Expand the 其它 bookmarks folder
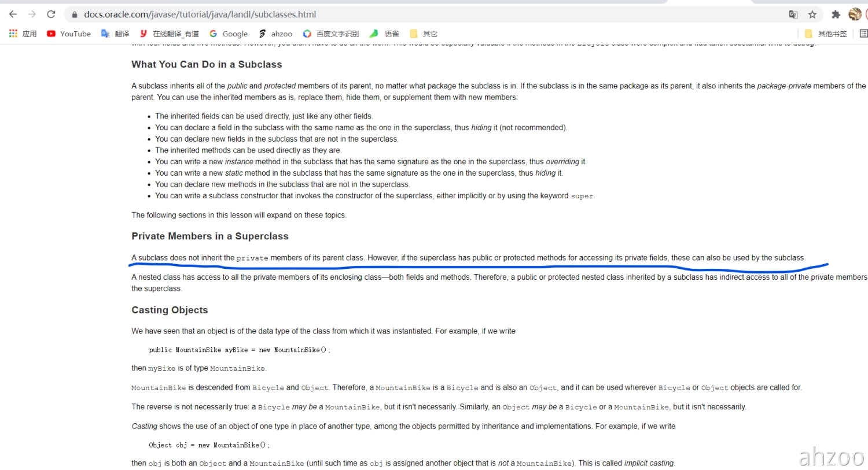Image resolution: width=868 pixels, height=470 pixels. [424, 34]
